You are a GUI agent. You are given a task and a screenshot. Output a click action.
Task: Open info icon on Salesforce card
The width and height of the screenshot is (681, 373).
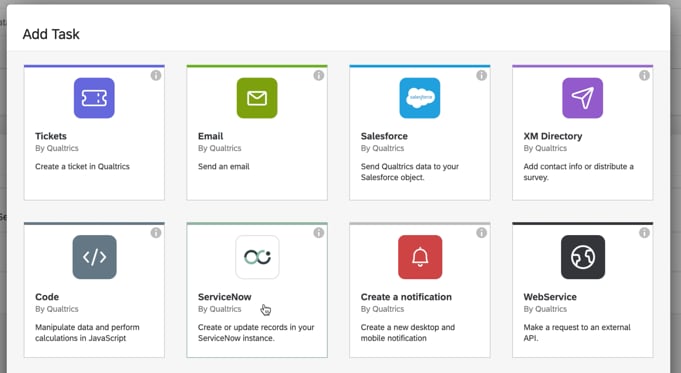tap(482, 76)
